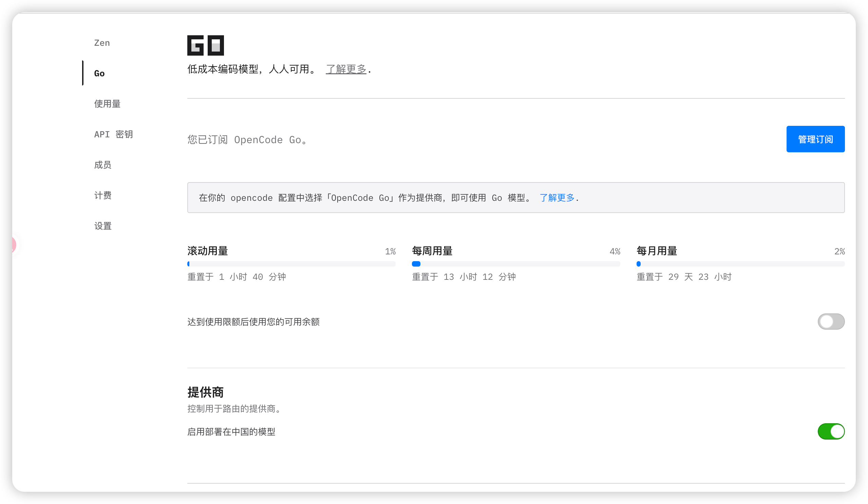The height and width of the screenshot is (504, 868).
Task: Navigate to the 计费 billing page
Action: click(102, 195)
